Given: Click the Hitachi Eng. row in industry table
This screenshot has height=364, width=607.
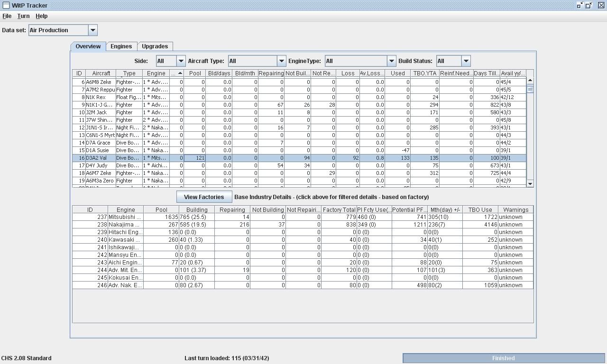Looking at the screenshot, I should [x=303, y=232].
